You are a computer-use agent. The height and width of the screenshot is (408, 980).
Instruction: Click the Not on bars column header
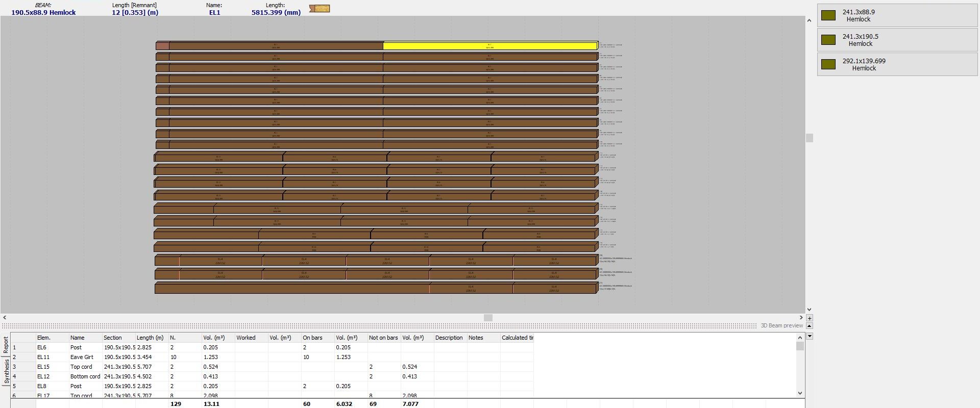[384, 338]
